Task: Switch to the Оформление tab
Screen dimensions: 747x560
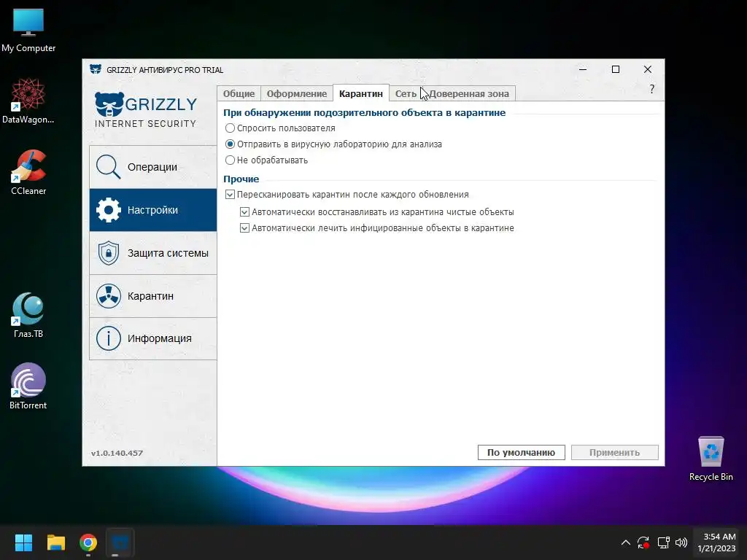Action: 297,93
